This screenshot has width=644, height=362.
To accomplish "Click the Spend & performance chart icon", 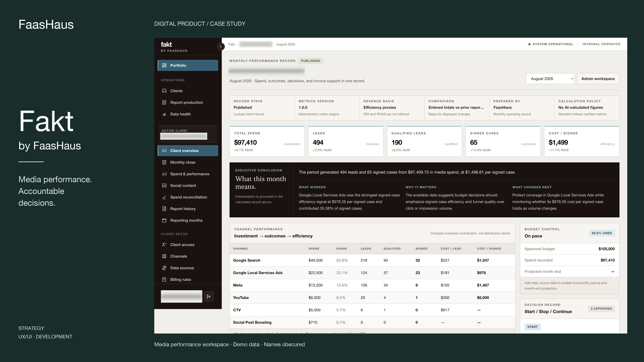I will (x=164, y=174).
